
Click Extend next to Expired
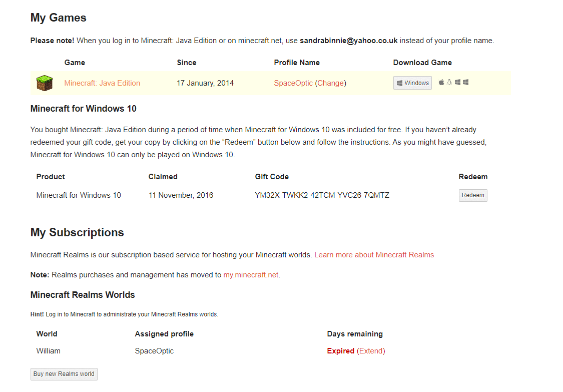371,351
